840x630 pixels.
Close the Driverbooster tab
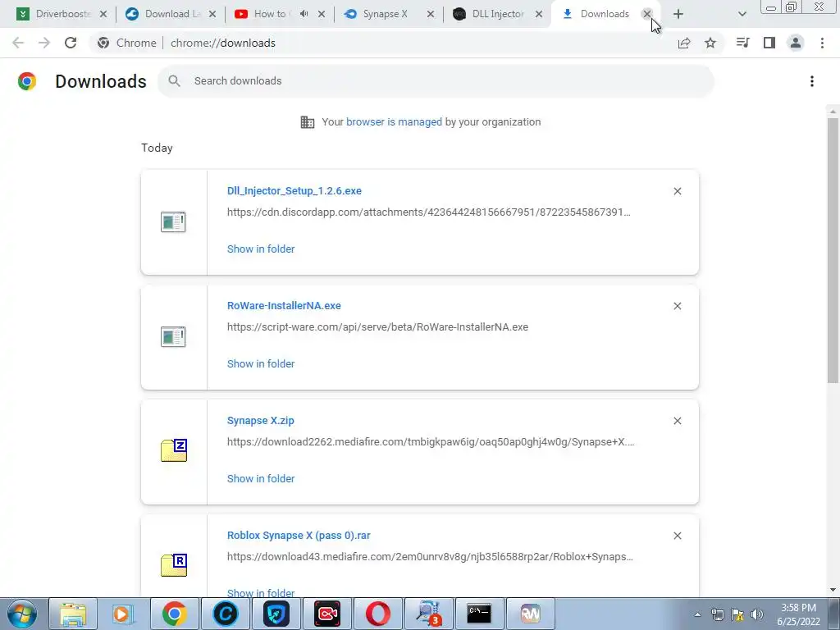coord(103,14)
